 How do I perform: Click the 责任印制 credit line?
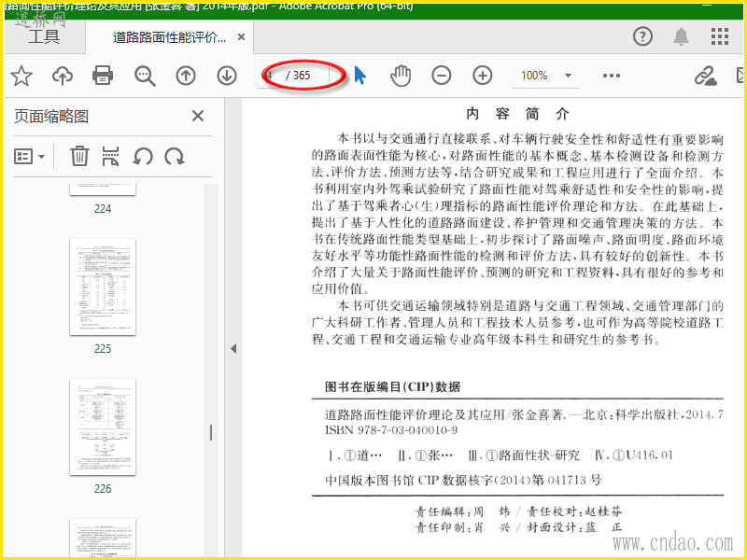point(518,527)
